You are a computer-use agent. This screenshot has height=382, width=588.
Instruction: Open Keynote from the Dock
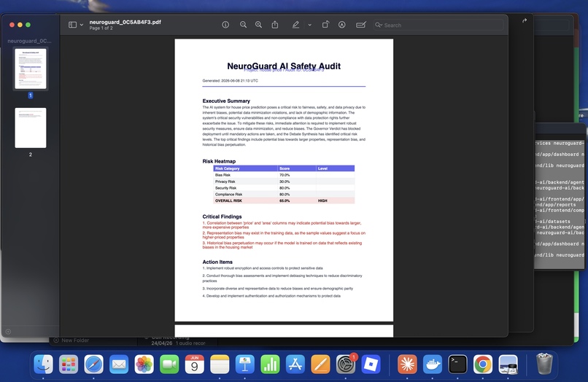click(245, 364)
